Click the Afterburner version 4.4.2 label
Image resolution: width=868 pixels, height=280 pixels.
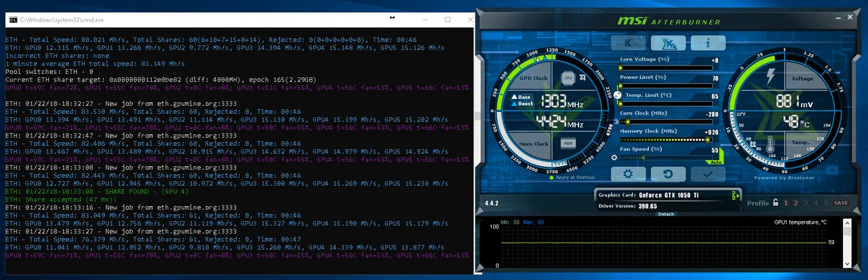pyautogui.click(x=493, y=203)
